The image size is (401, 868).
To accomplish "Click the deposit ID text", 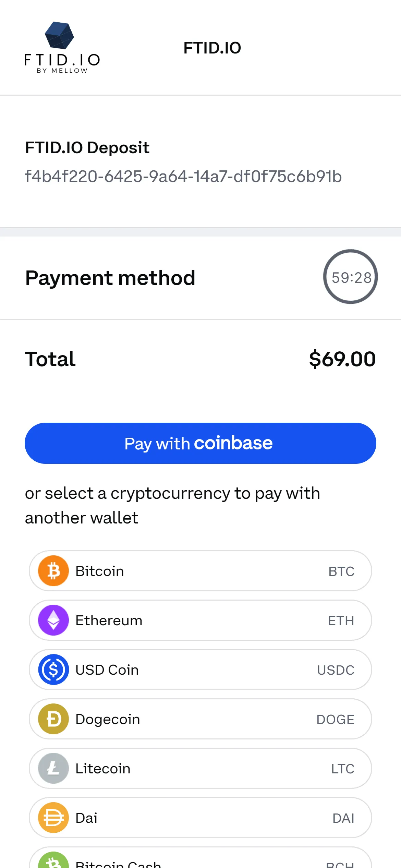I will [x=184, y=177].
